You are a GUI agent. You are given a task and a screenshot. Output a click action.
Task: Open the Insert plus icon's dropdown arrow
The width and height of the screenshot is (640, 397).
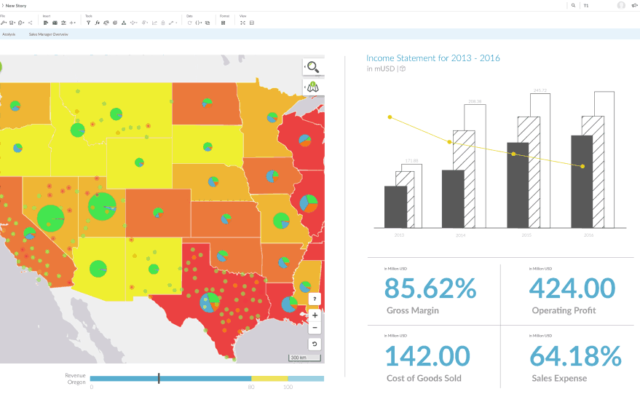pos(75,23)
